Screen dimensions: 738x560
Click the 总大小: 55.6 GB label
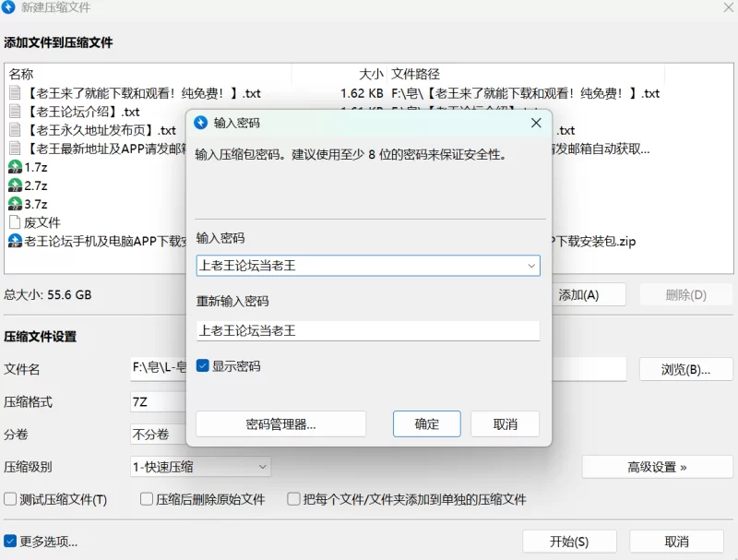48,295
